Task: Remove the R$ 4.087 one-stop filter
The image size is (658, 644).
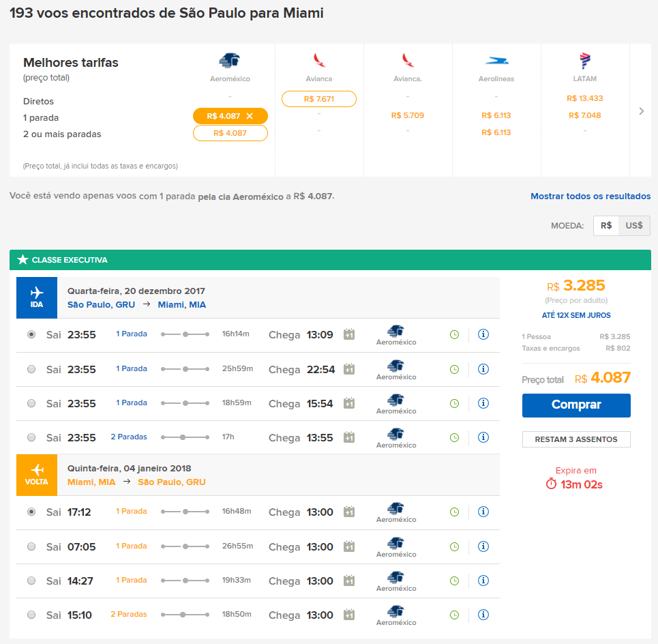Action: coord(250,116)
